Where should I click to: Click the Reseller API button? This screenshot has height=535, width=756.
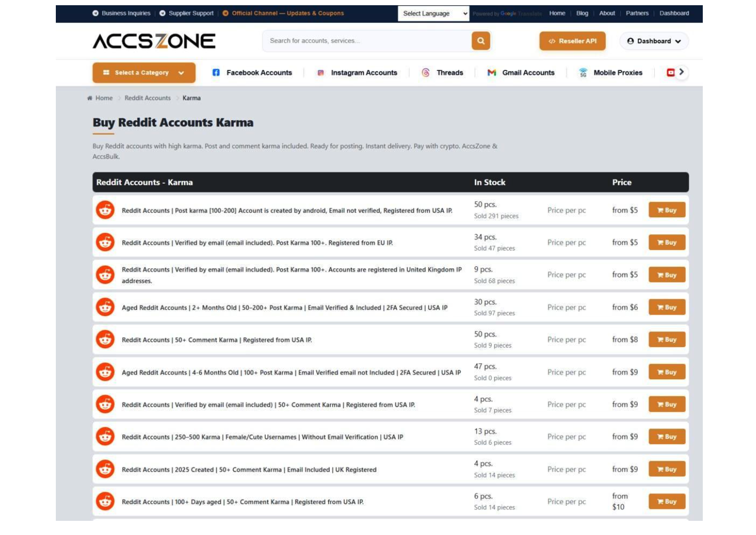[572, 41]
